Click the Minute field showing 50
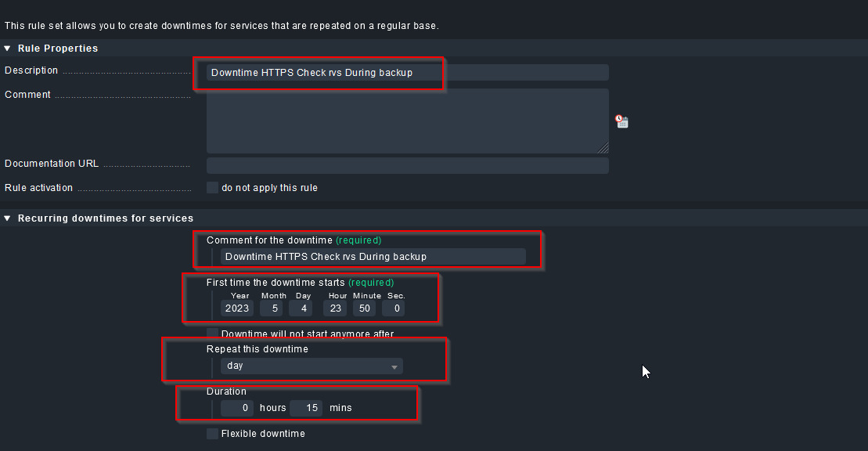Image resolution: width=868 pixels, height=451 pixels. [364, 308]
